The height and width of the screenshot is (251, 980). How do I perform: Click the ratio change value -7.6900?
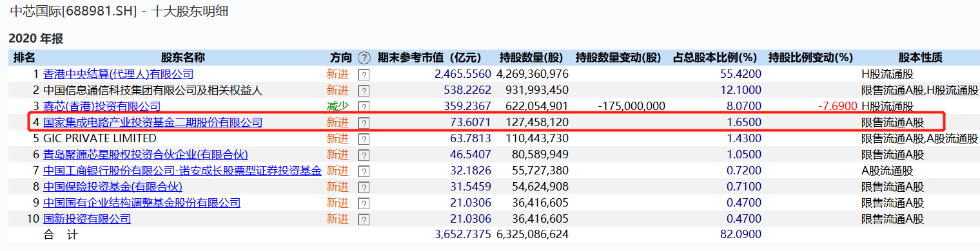[837, 106]
